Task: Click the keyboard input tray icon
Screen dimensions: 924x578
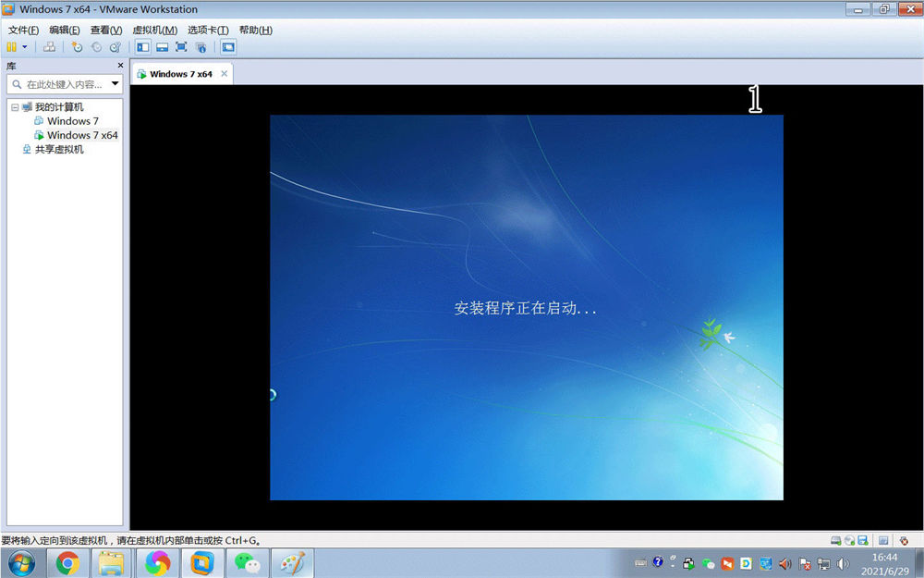Action: (641, 564)
